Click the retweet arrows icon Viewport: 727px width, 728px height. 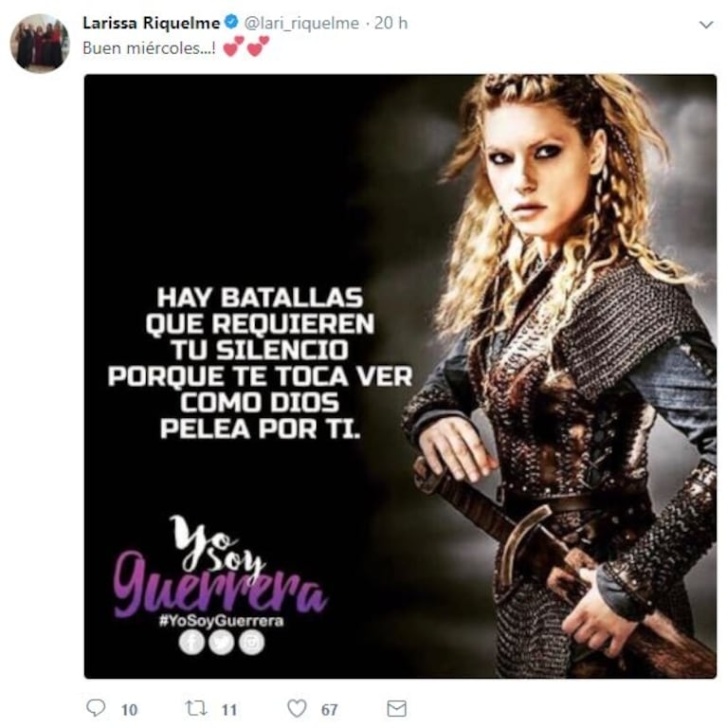point(196,708)
